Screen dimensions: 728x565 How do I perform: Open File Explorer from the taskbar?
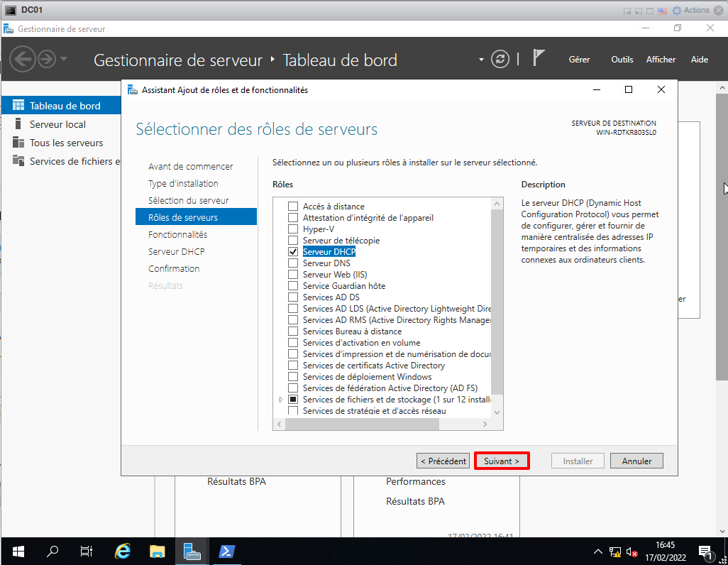click(x=157, y=552)
